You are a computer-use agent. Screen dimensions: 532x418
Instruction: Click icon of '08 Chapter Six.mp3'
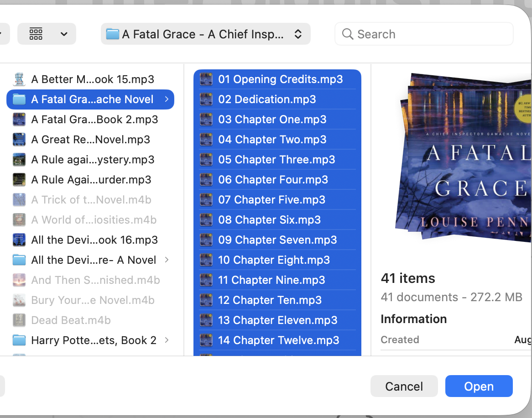[206, 219]
